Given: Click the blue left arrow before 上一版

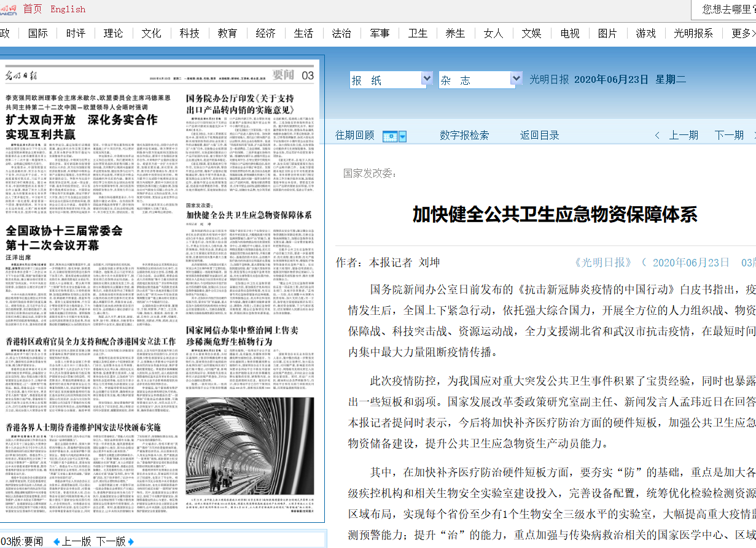Looking at the screenshot, I should 57,541.
